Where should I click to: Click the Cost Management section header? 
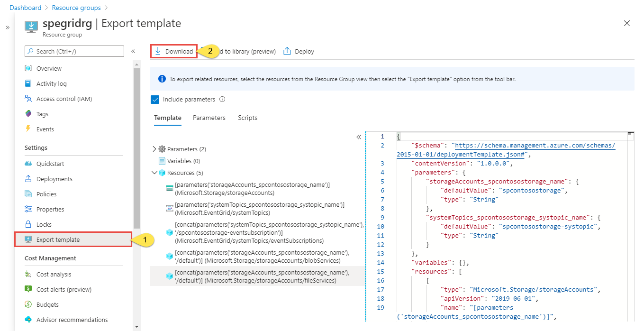[x=50, y=258]
